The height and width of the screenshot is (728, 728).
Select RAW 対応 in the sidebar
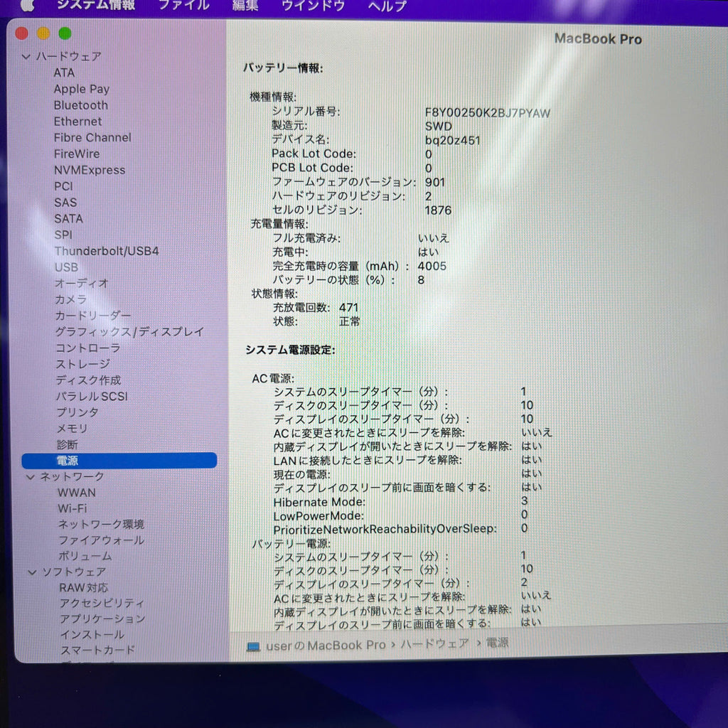coord(84,588)
